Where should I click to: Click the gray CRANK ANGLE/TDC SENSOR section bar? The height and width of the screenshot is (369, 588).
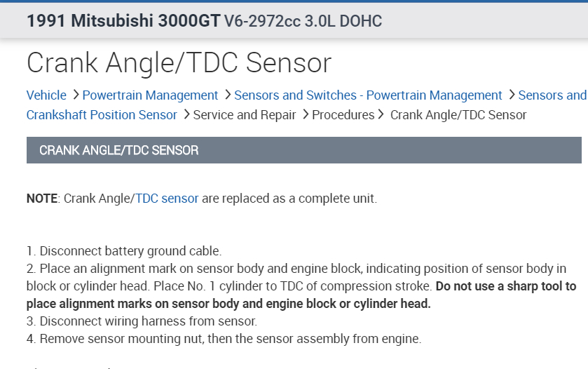coord(303,150)
